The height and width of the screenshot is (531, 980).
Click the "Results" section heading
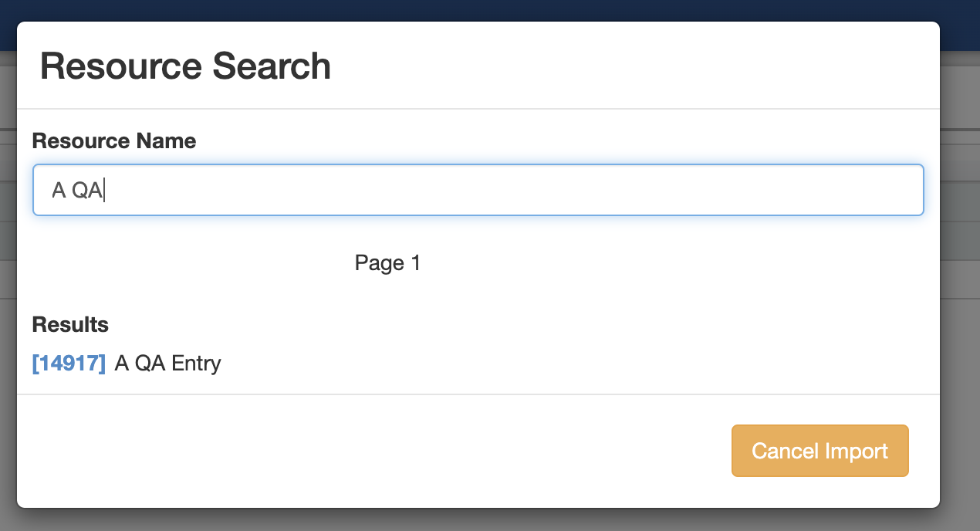70,324
